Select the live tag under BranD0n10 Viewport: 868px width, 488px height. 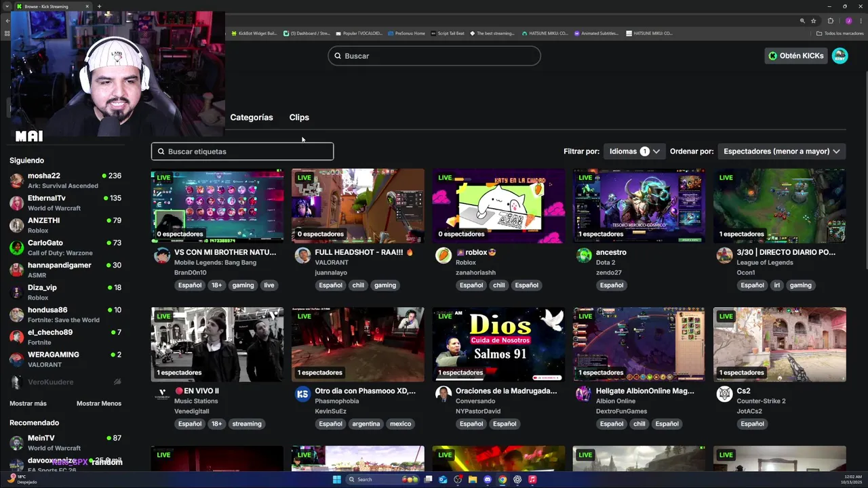click(x=269, y=285)
